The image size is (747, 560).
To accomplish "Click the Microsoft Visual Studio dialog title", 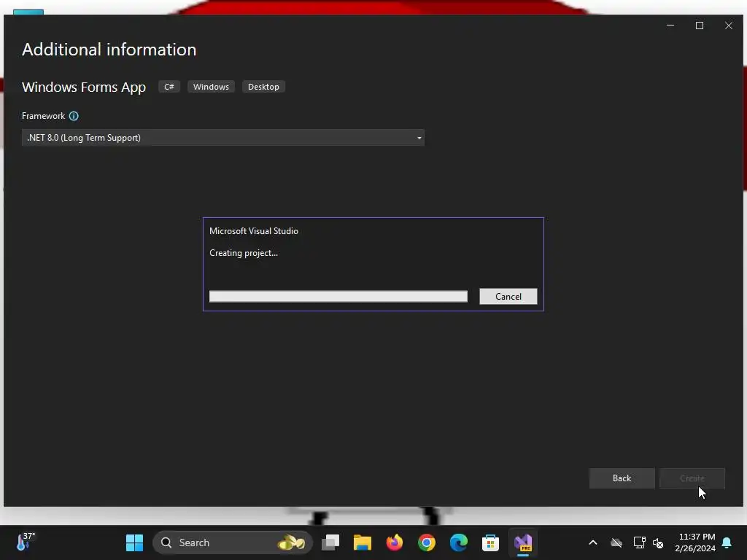I will [254, 231].
